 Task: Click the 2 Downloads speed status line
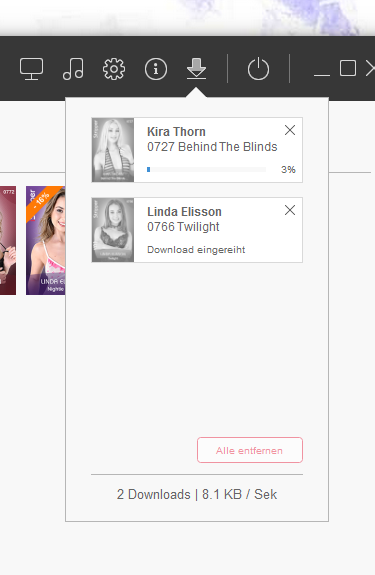click(197, 494)
